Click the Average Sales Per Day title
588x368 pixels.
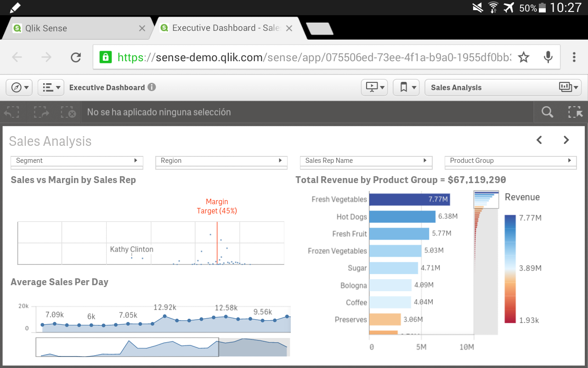(60, 282)
